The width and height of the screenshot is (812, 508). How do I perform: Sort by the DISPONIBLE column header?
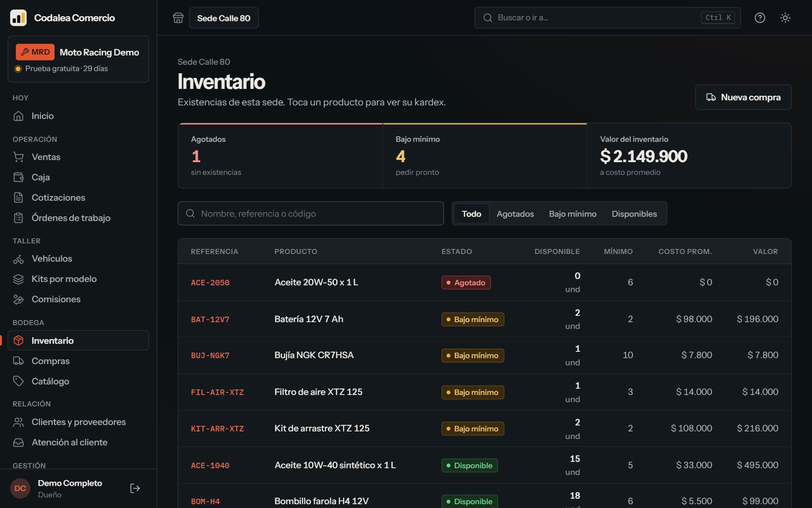click(x=557, y=251)
